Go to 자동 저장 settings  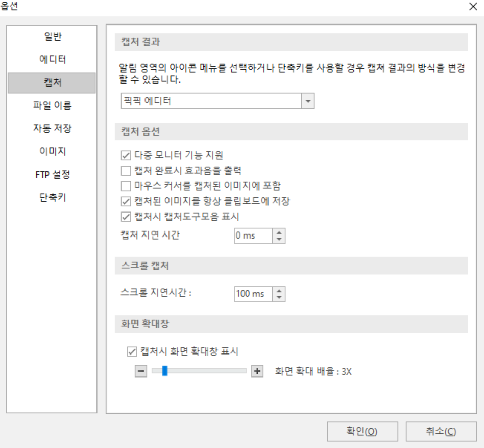tap(52, 128)
